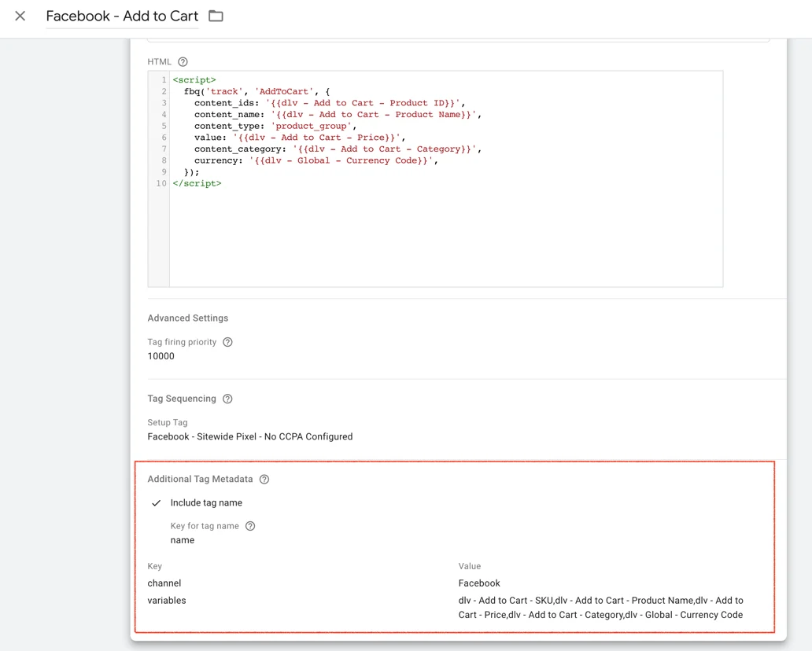Select the 'variables' key in the metadata table
The height and width of the screenshot is (651, 812).
pos(167,600)
